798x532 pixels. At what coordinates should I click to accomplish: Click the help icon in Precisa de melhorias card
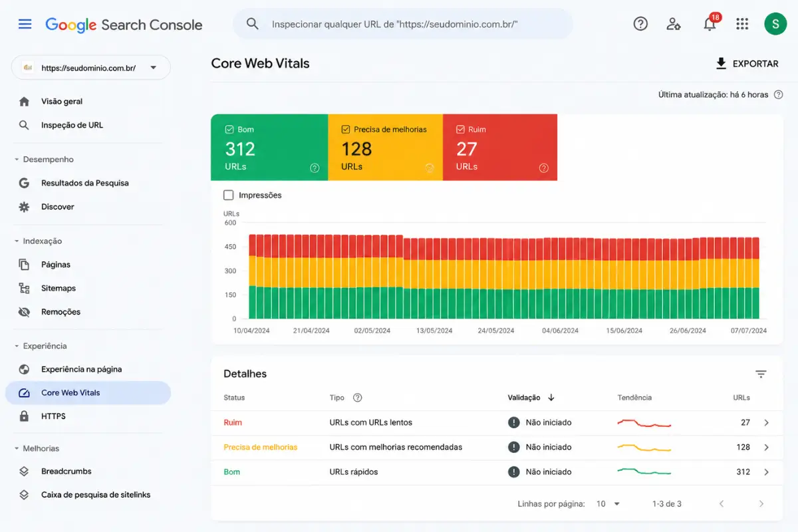pos(429,168)
